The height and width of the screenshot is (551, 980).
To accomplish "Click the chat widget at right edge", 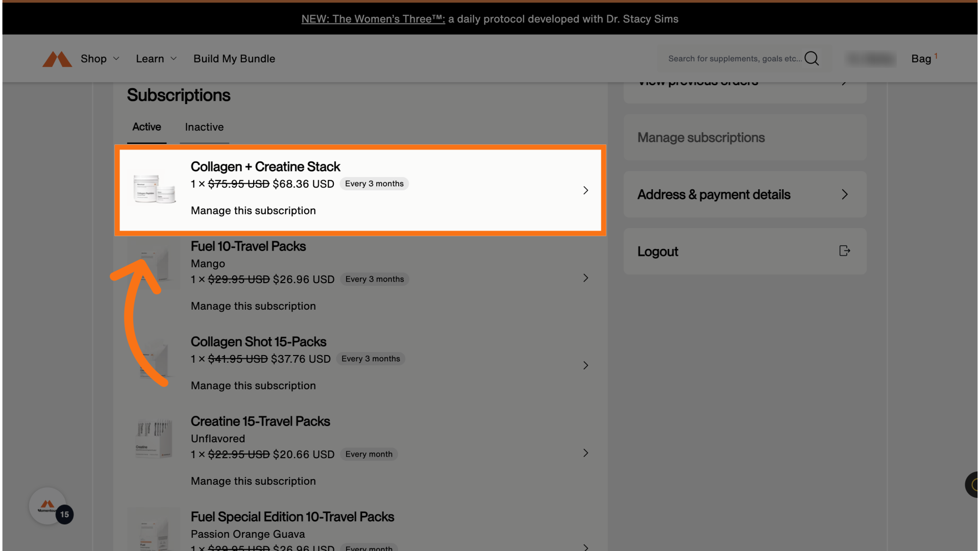I will (972, 485).
